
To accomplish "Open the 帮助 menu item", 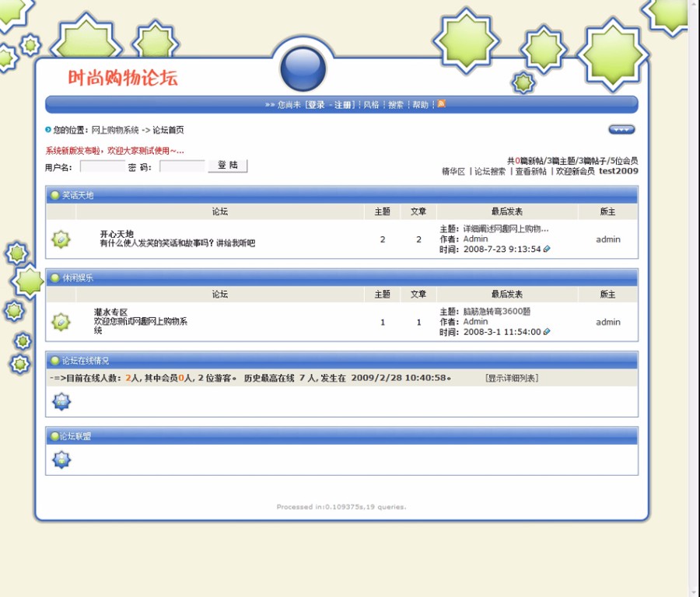I will click(420, 105).
